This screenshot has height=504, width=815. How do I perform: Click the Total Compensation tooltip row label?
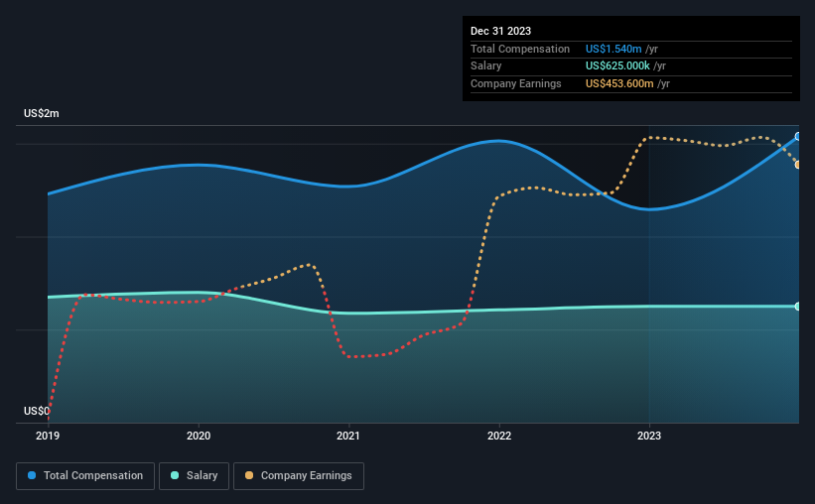tap(520, 49)
